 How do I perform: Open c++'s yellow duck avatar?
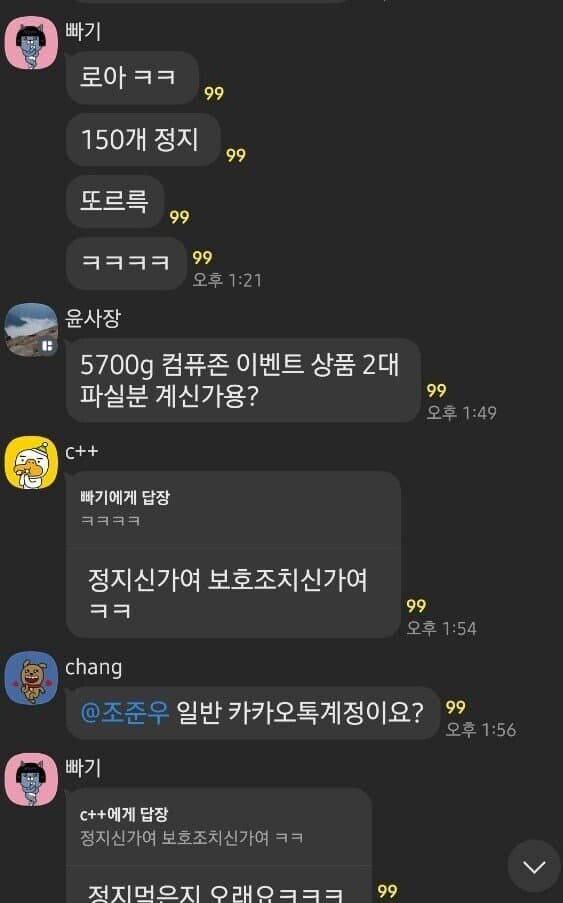point(32,463)
